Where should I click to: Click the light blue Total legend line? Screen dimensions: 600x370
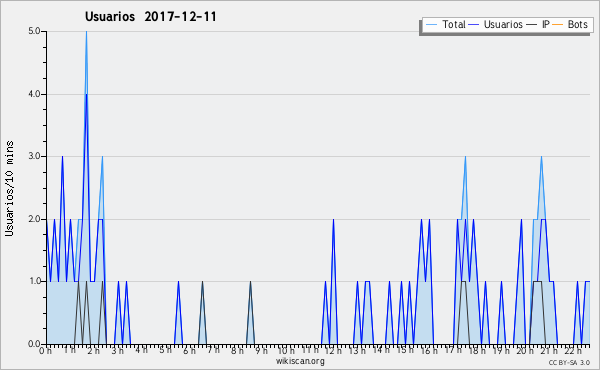click(x=431, y=25)
